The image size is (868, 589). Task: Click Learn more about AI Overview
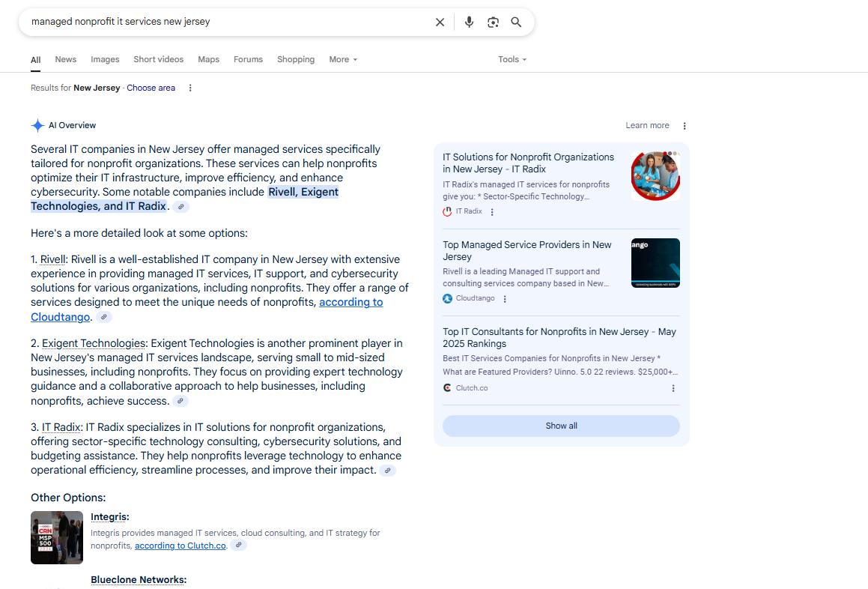click(647, 126)
